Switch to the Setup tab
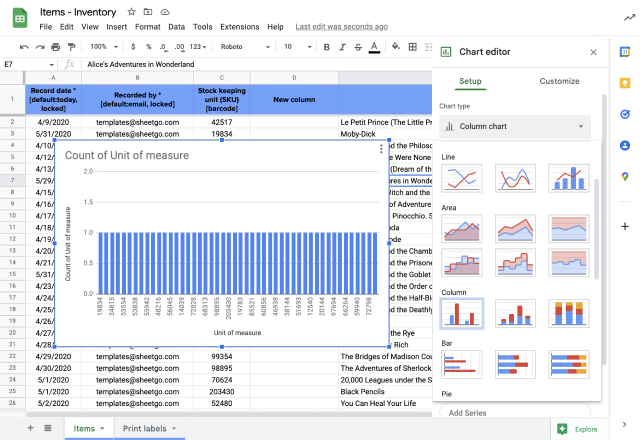 (x=470, y=81)
